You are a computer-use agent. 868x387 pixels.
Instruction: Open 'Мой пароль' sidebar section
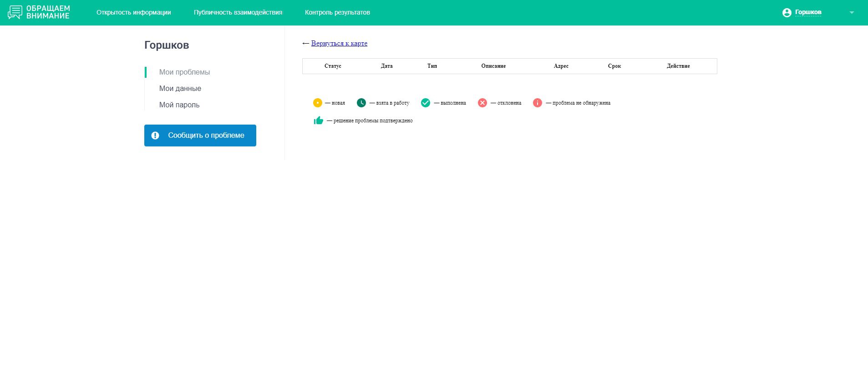click(179, 105)
